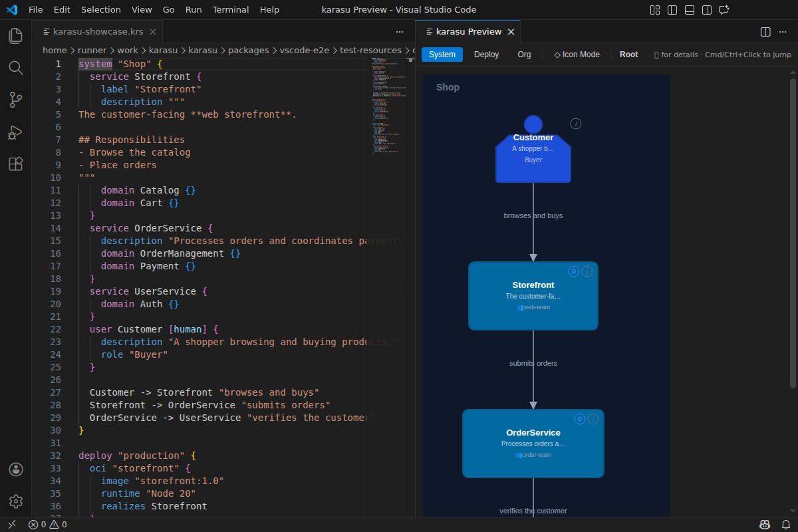This screenshot has width=798, height=532.
Task: Place cursor on 'deploy "production" {' line
Action: pos(138,456)
